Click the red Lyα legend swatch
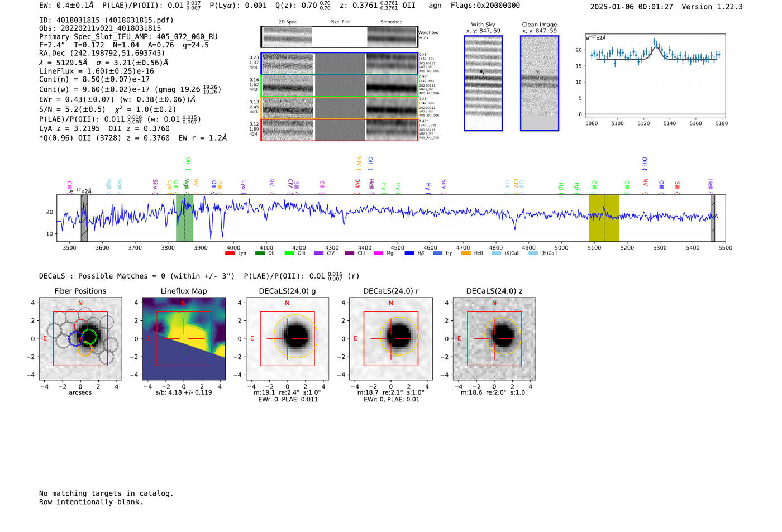 click(x=230, y=253)
